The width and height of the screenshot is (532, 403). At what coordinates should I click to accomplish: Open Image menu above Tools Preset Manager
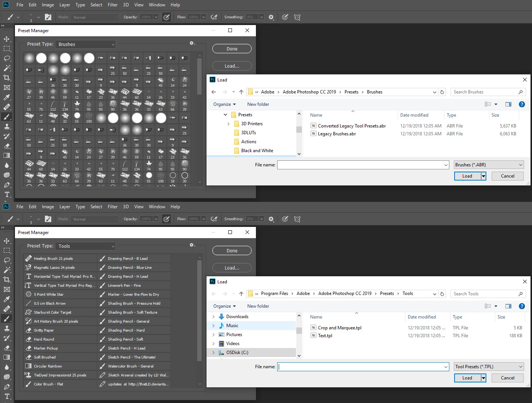tap(48, 207)
